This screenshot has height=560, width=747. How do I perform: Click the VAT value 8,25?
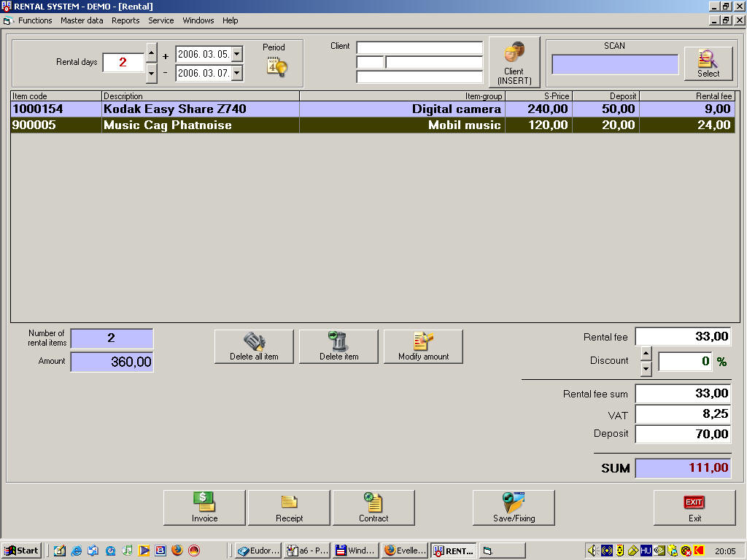click(x=684, y=414)
